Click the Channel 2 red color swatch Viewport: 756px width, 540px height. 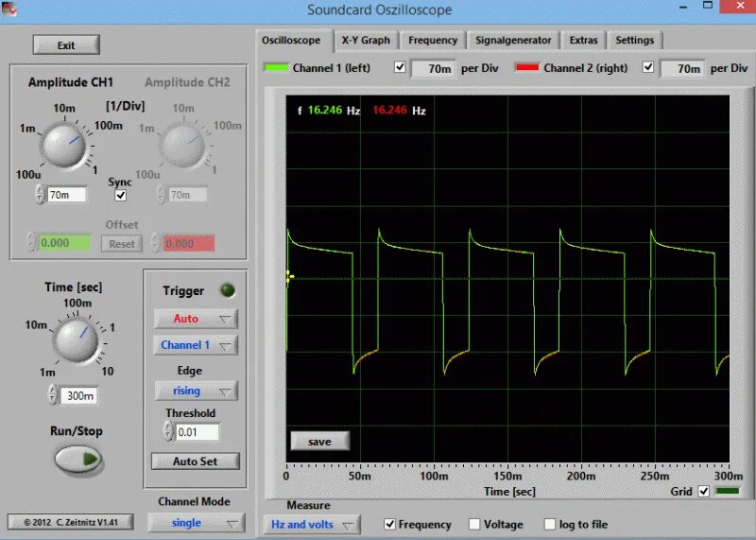click(527, 67)
